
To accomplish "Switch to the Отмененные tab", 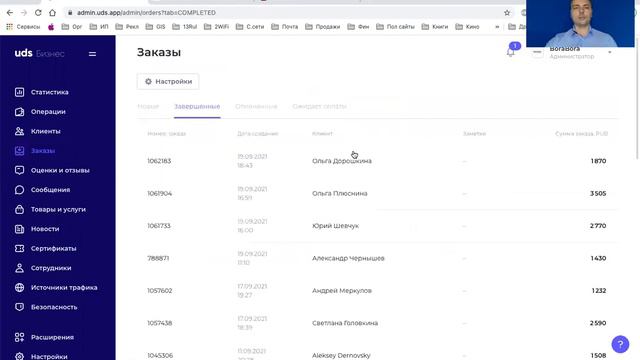I will tap(256, 107).
